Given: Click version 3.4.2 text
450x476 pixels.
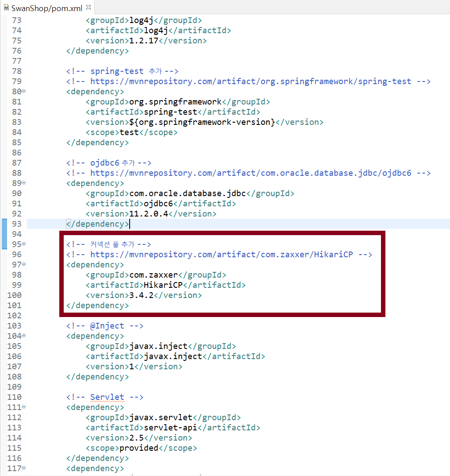Looking at the screenshot, I should point(142,295).
